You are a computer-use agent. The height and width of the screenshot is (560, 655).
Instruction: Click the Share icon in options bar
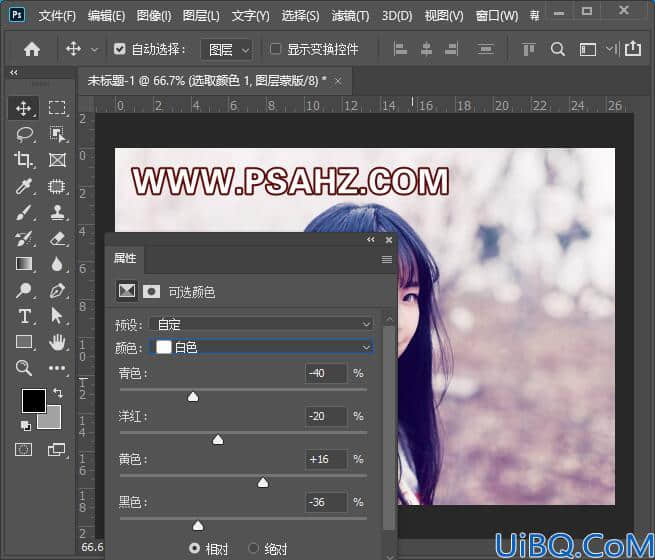tap(633, 48)
